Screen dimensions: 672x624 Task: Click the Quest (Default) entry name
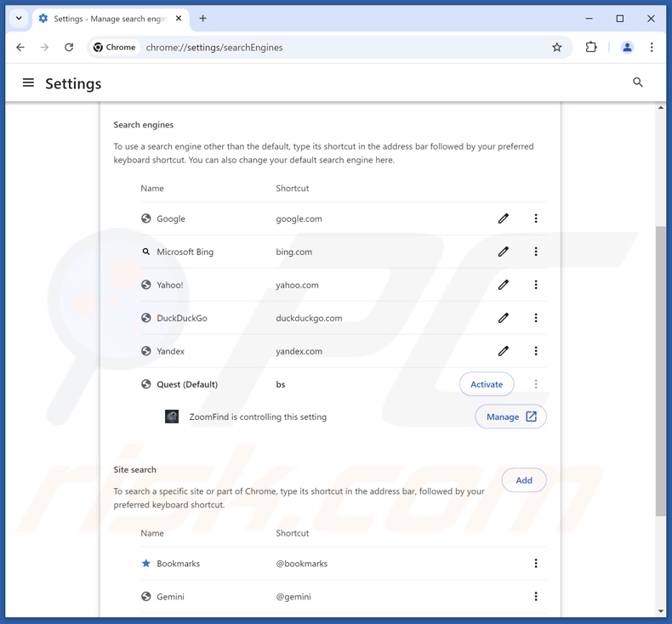click(187, 384)
